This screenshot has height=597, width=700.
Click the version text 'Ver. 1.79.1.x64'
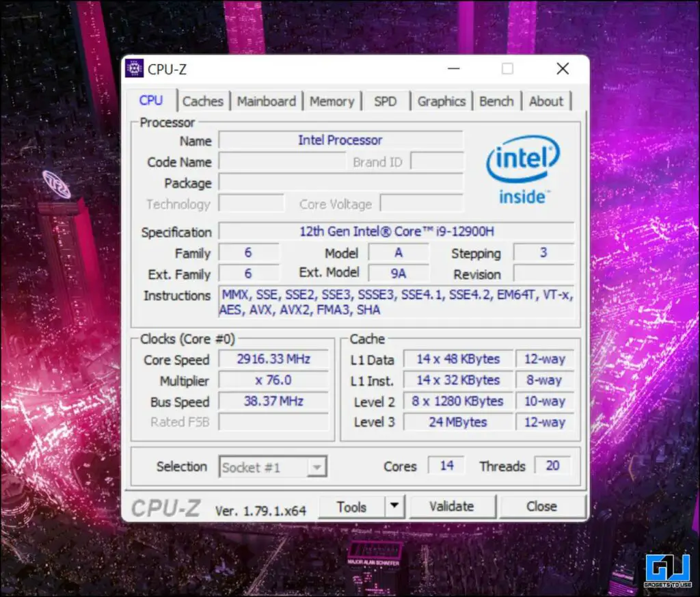[260, 510]
